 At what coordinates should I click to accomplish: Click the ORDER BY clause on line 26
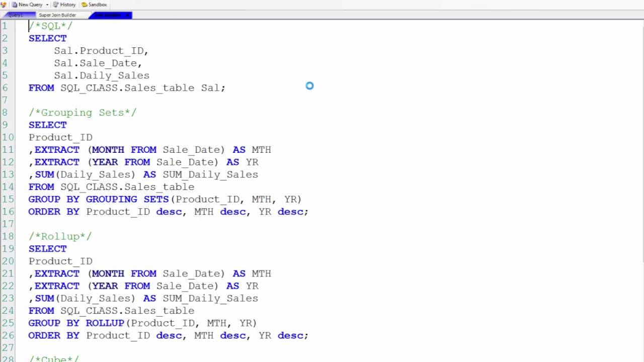(168, 335)
